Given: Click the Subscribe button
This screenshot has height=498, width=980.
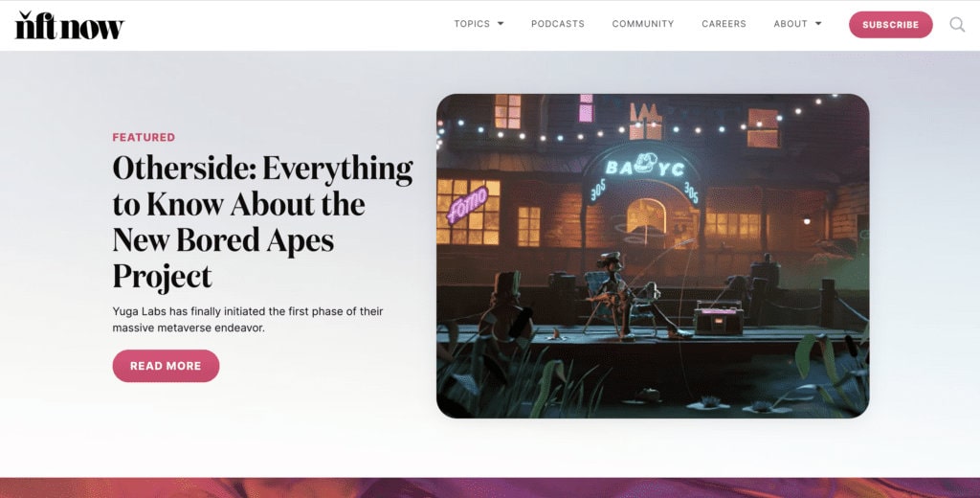Looking at the screenshot, I should [890, 24].
